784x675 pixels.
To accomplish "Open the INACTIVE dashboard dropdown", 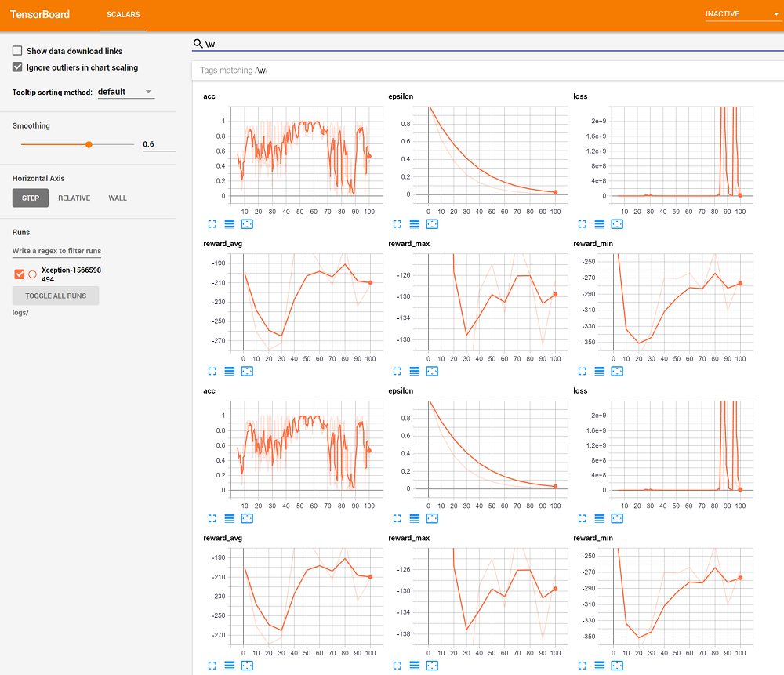I will 738,14.
